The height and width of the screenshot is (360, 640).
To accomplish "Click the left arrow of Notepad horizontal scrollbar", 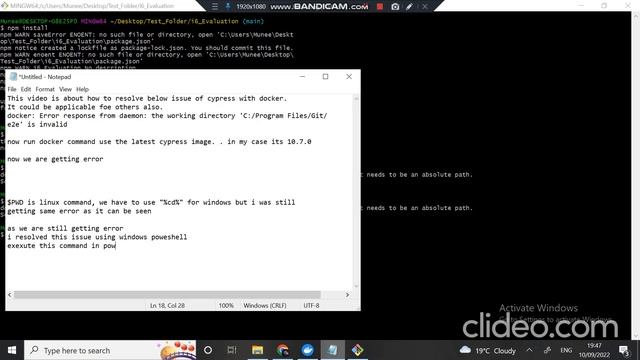I will 10,295.
